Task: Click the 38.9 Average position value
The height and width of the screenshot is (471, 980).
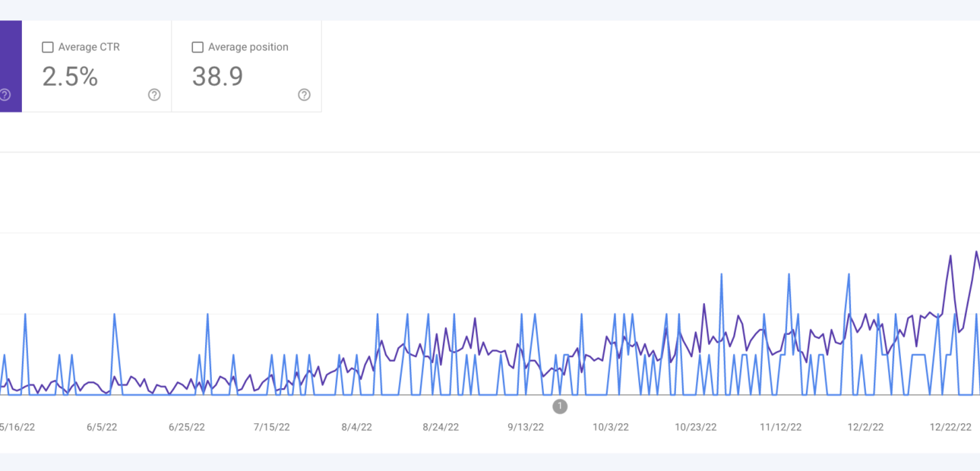Action: click(x=217, y=77)
